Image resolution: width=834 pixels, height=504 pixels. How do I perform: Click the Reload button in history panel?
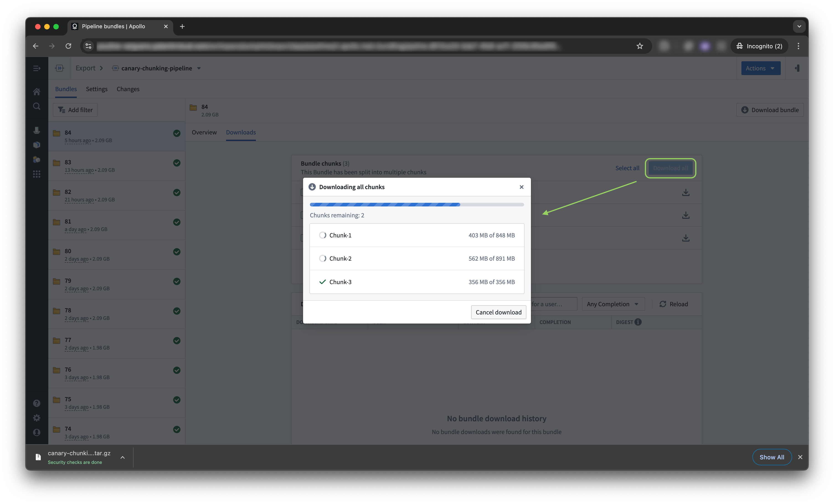point(673,304)
